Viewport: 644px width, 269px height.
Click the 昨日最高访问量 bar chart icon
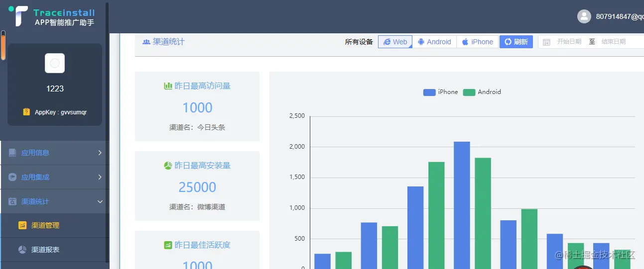click(168, 86)
